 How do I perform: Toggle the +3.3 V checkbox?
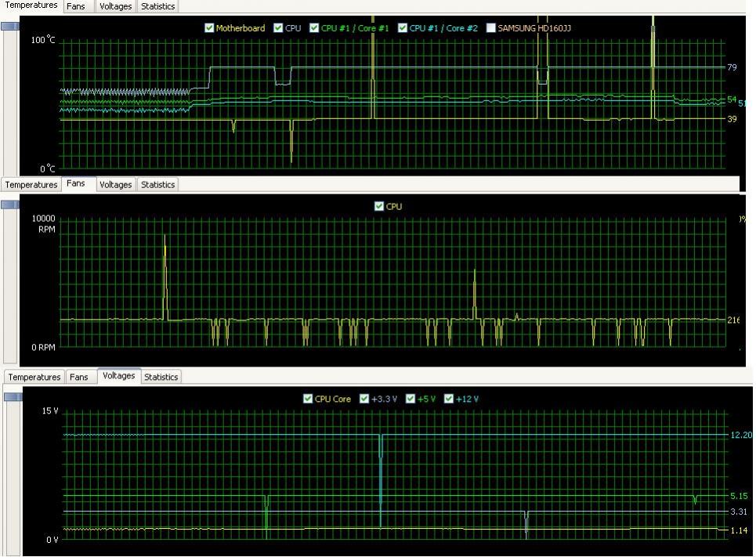click(364, 399)
